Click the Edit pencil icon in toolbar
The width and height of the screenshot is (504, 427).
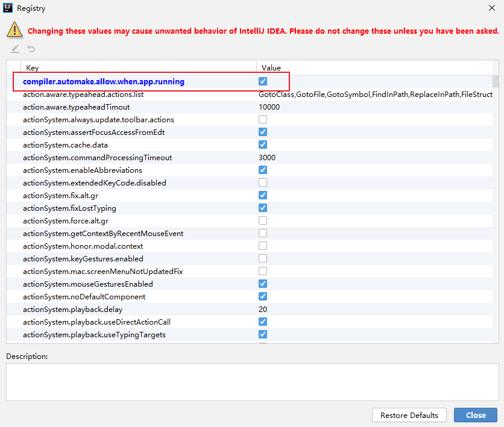tap(15, 49)
